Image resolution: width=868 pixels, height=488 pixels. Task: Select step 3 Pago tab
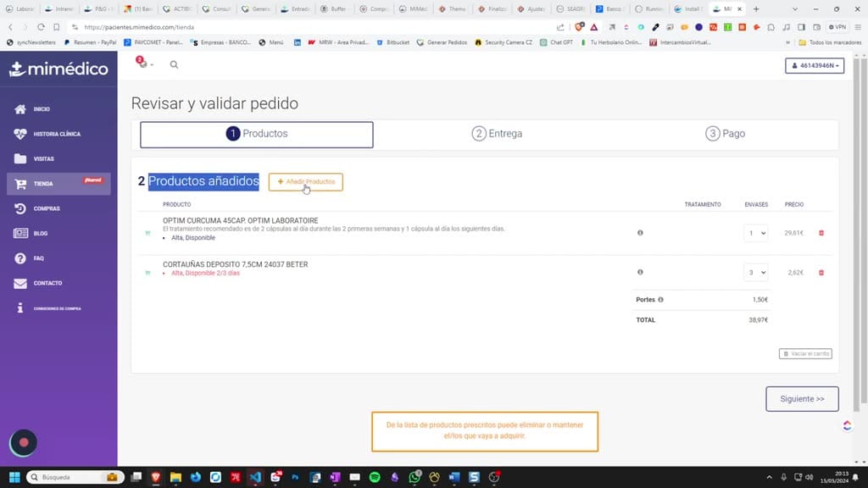(726, 134)
